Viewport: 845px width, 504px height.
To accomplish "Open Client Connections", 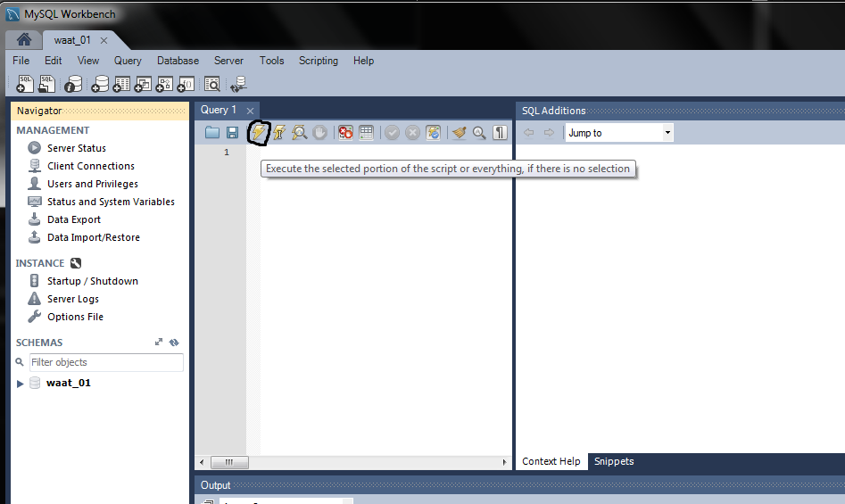I will pos(90,166).
